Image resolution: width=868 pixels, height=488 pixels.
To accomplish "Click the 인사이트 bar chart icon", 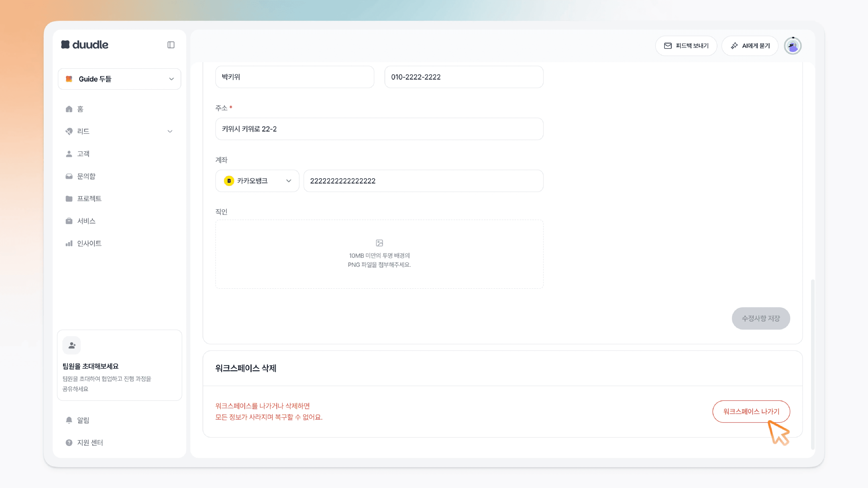I will pos(69,243).
